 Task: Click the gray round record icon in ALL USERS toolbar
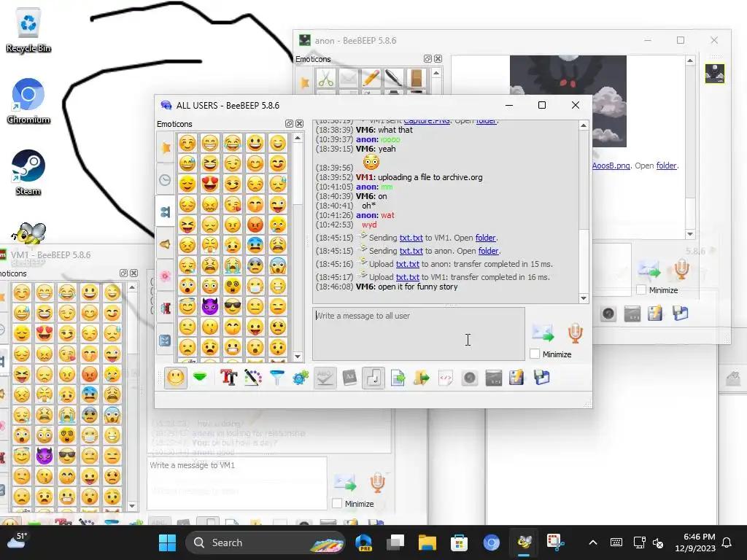tap(470, 378)
